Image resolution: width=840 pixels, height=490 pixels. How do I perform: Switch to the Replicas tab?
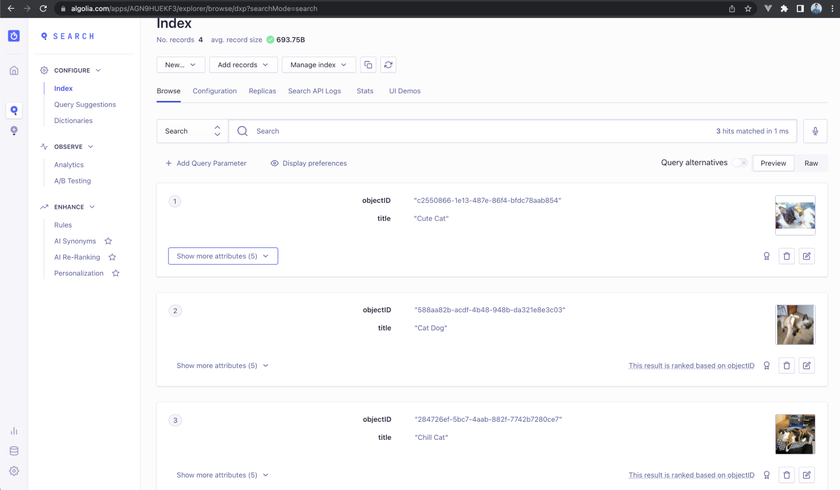click(x=262, y=91)
